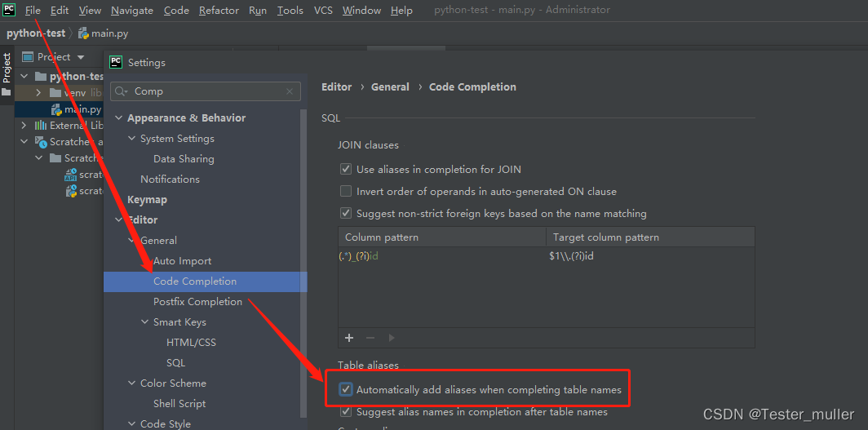The width and height of the screenshot is (868, 430).
Task: Collapse System Settings node arrow
Action: (132, 139)
